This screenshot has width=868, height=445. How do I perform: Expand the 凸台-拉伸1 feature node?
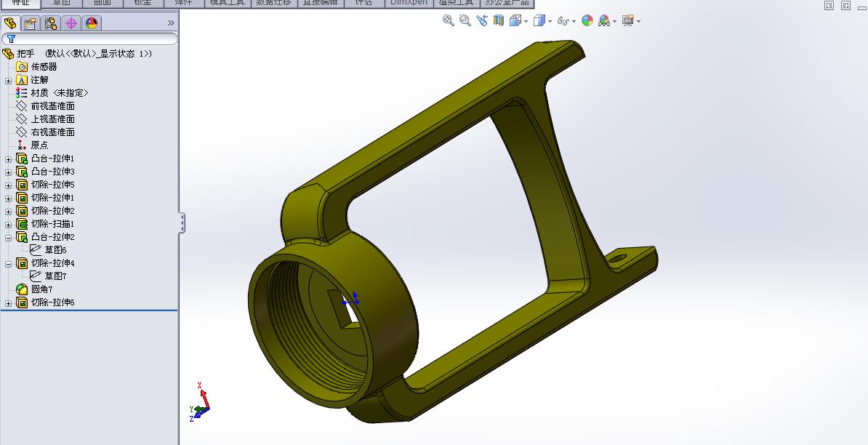click(8, 159)
